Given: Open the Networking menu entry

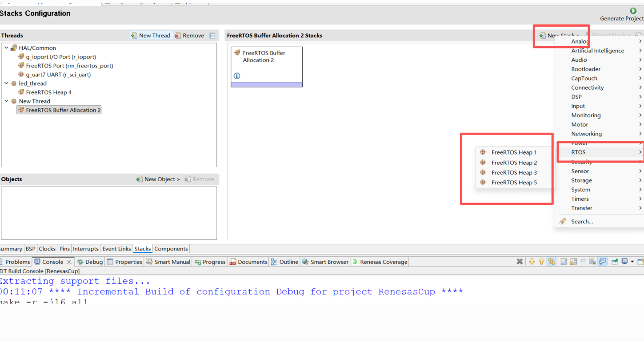Looking at the screenshot, I should pyautogui.click(x=600, y=134).
